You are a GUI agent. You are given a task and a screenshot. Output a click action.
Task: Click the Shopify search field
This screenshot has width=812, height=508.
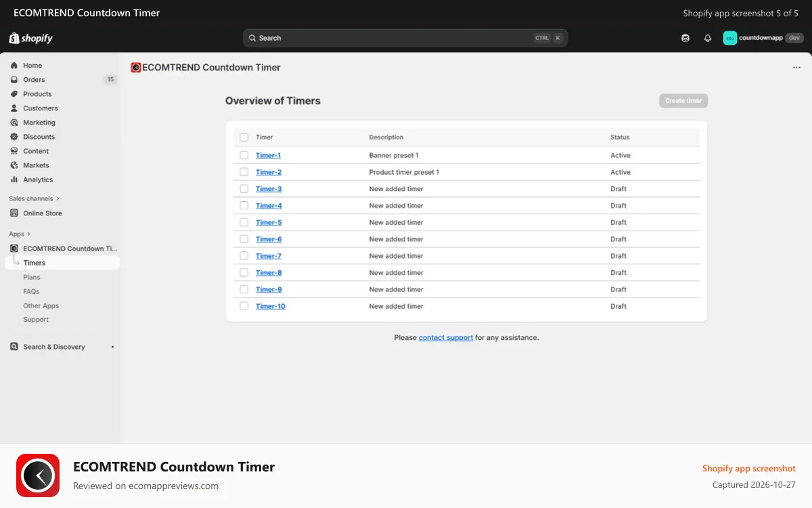[405, 38]
